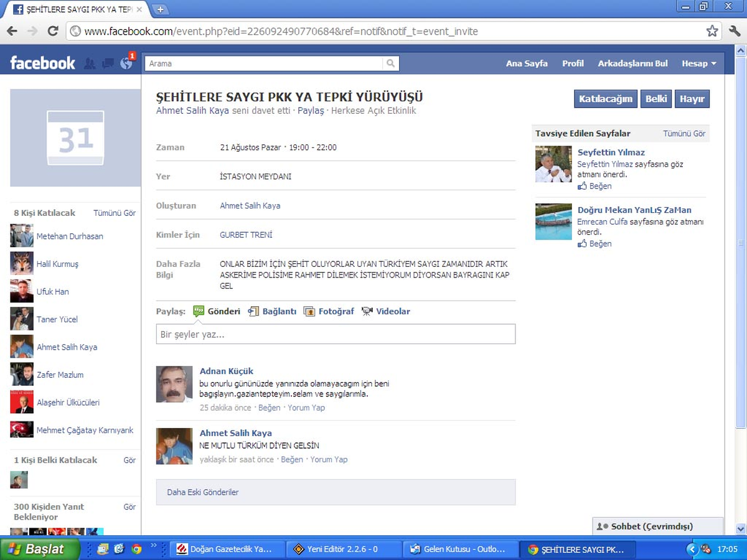This screenshot has width=747, height=560.
Task: Click the Hayır RSVP button
Action: coord(692,99)
